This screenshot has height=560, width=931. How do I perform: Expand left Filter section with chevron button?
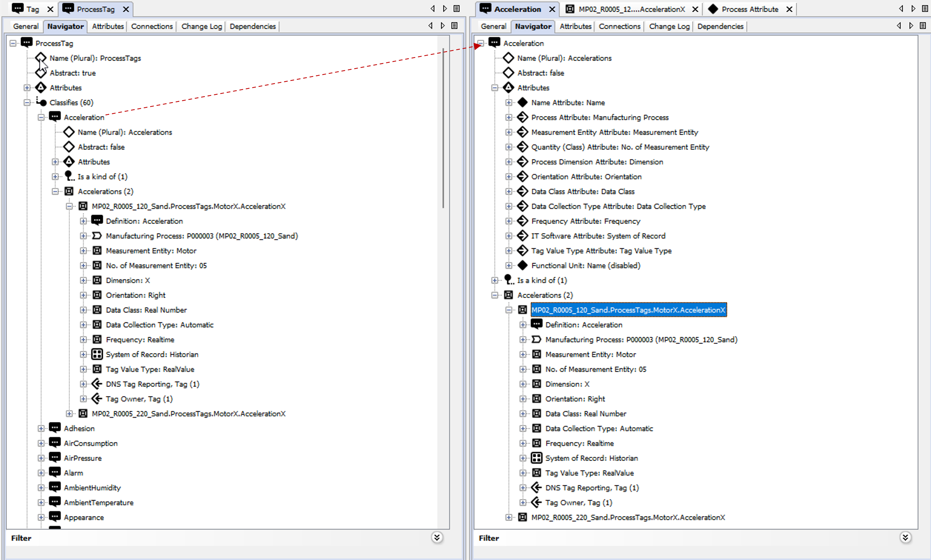pos(437,537)
